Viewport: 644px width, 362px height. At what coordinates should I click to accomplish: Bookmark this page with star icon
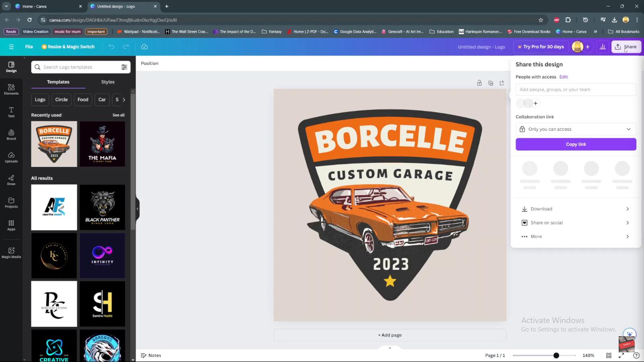point(541,20)
